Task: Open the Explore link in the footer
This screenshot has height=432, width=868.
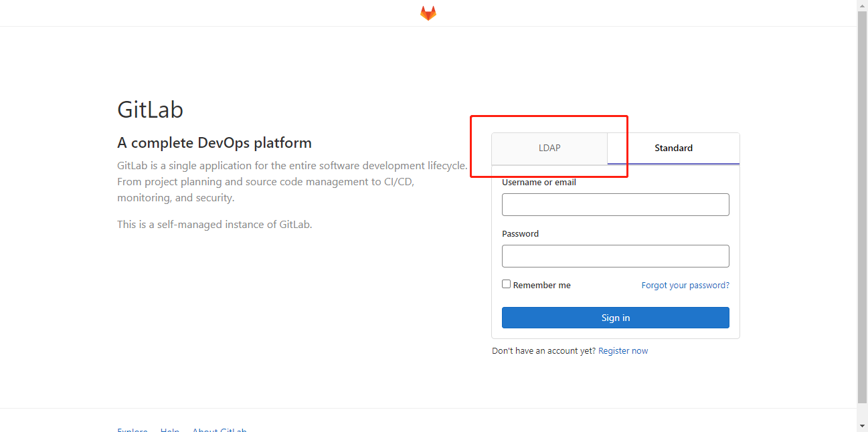Action: [x=132, y=430]
